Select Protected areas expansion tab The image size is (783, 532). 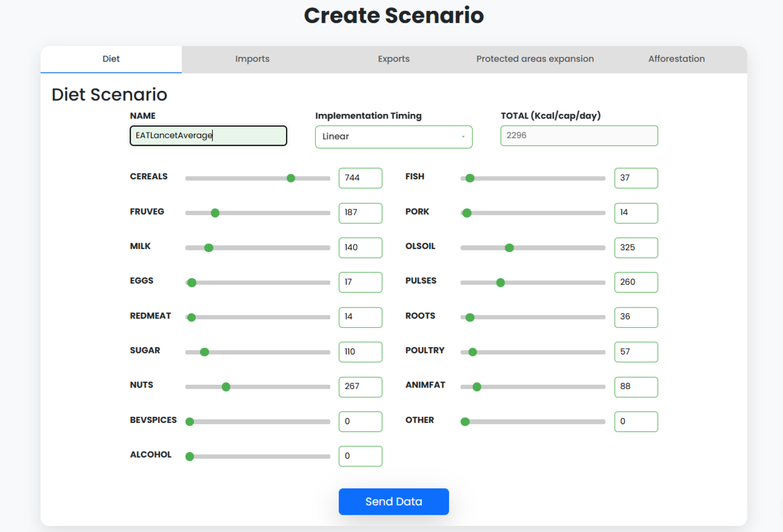[535, 59]
